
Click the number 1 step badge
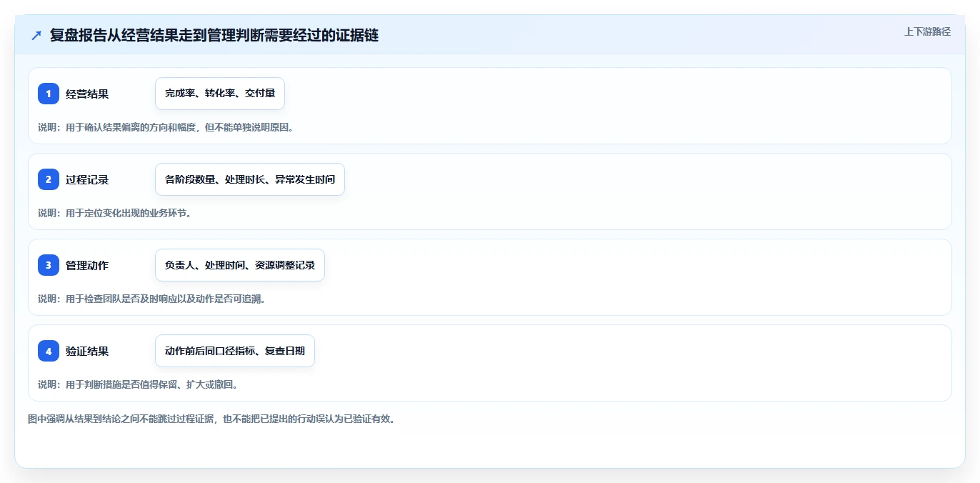tap(49, 94)
